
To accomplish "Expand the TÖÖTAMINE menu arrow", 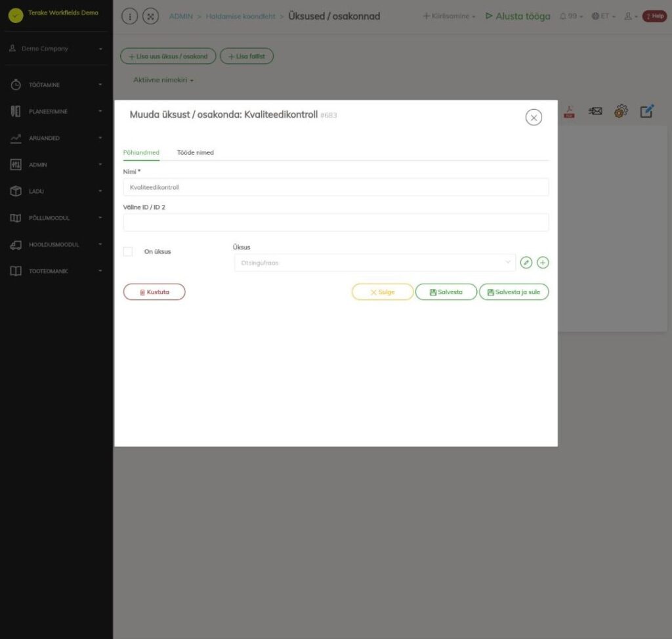I will point(100,85).
